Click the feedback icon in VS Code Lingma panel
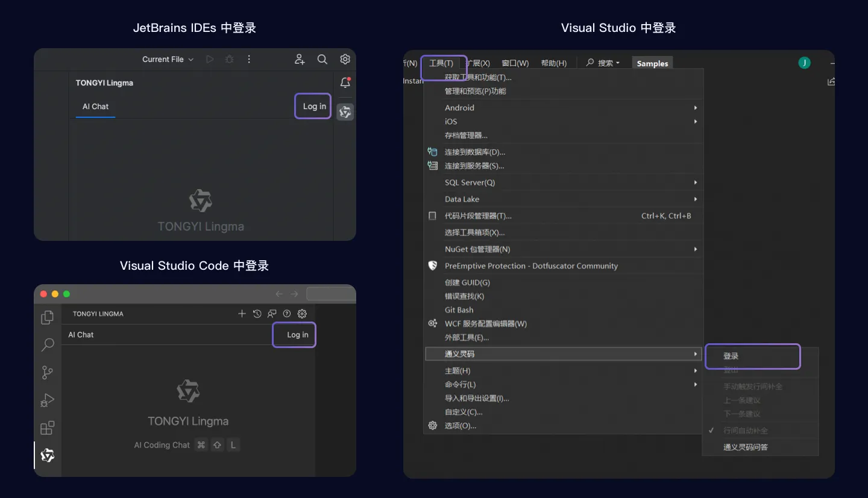Image resolution: width=868 pixels, height=498 pixels. pyautogui.click(x=272, y=314)
